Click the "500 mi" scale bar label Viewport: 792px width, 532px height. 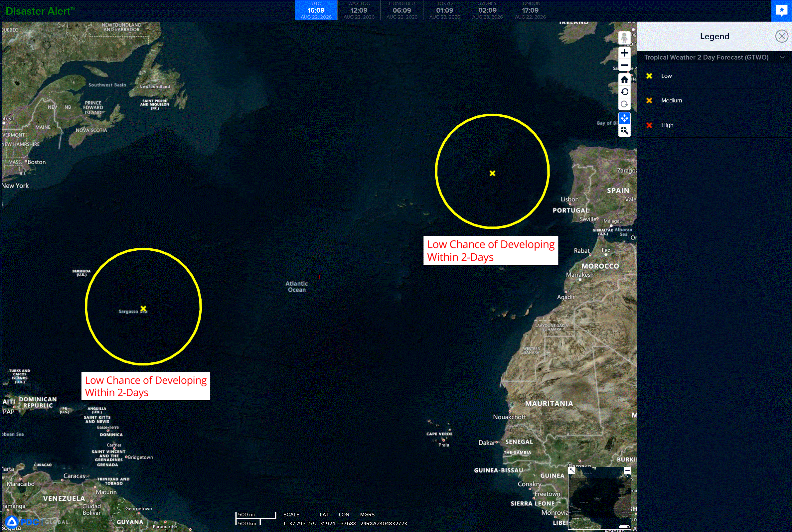pos(246,514)
